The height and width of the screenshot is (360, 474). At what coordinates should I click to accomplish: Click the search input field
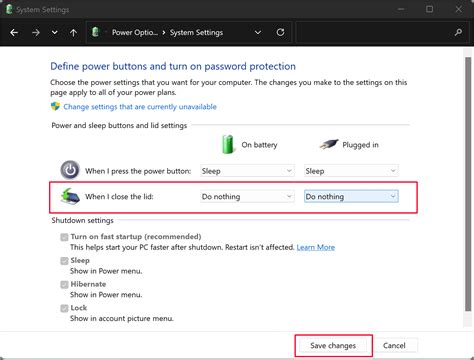[x=373, y=32]
